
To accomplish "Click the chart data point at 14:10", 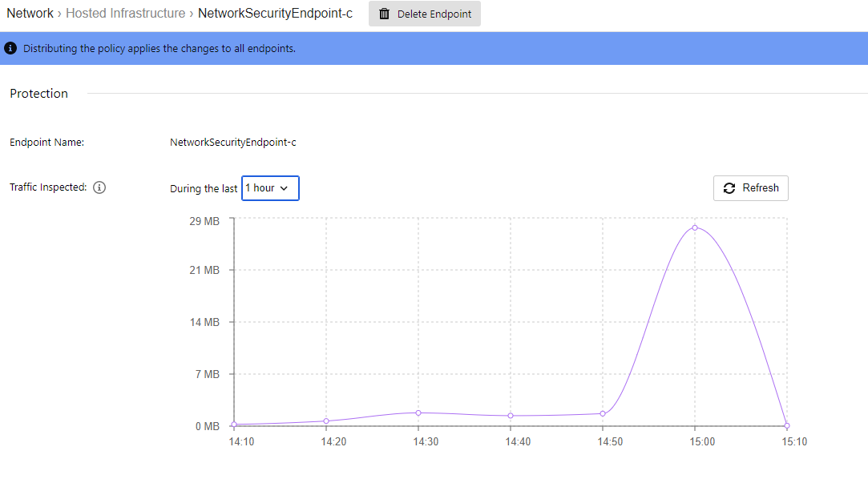I will (234, 425).
